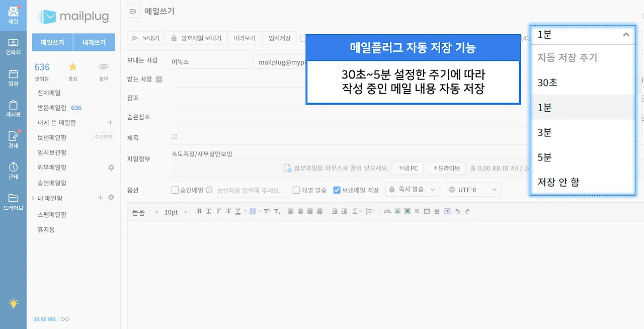Screen dimensions: 644x329
Task: Open the 전체메일 folder
Action: (x=49, y=93)
